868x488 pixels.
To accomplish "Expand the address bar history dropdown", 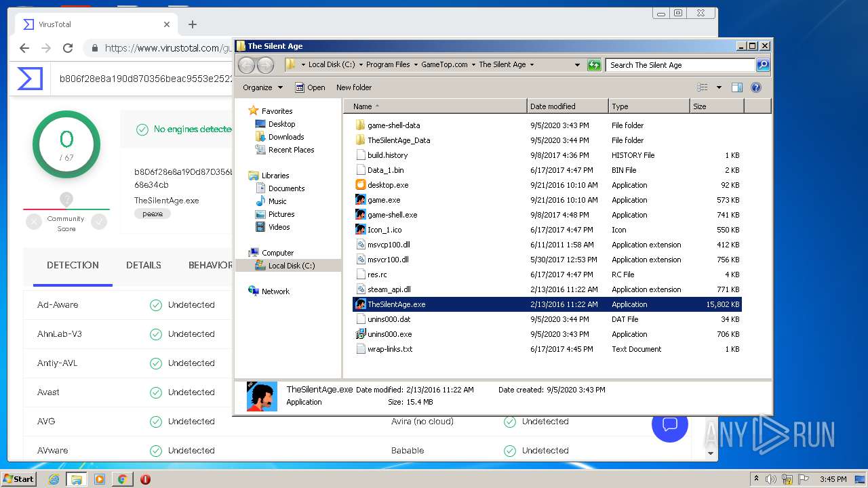I will click(577, 65).
